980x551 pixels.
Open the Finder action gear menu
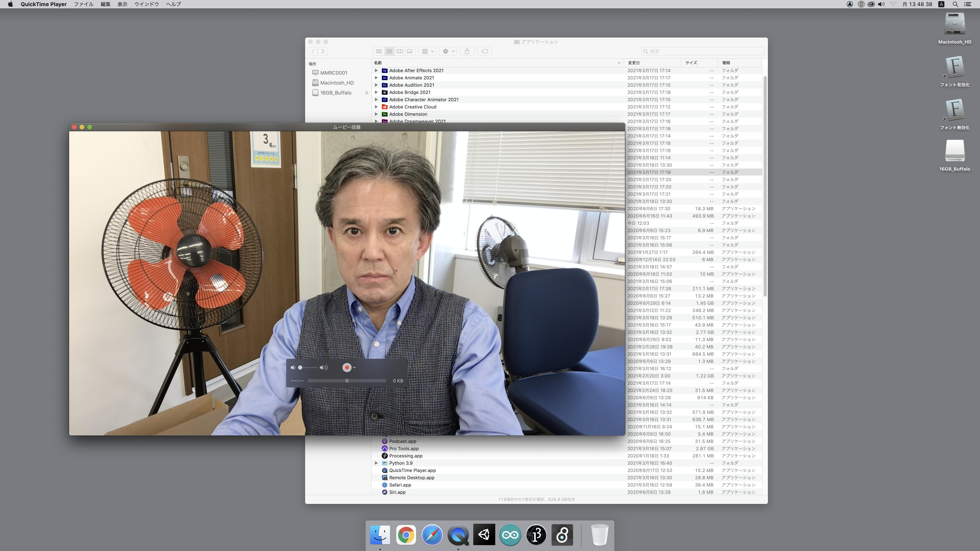448,51
